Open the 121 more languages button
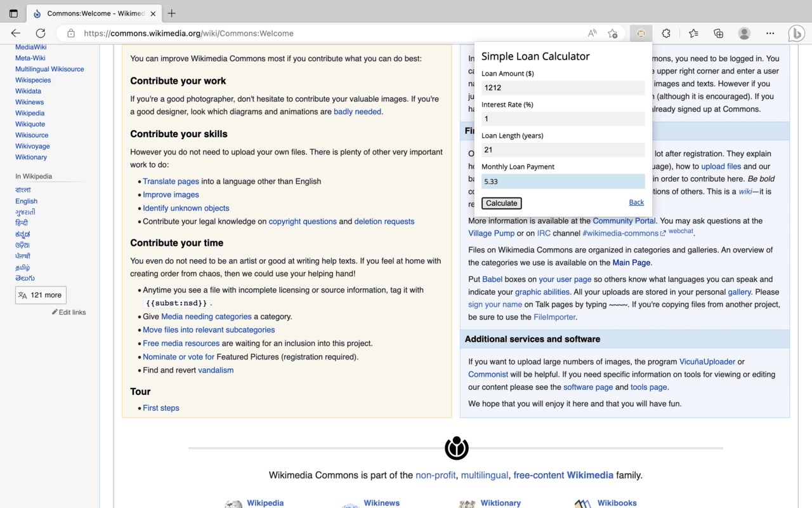The height and width of the screenshot is (508, 812). 41,295
